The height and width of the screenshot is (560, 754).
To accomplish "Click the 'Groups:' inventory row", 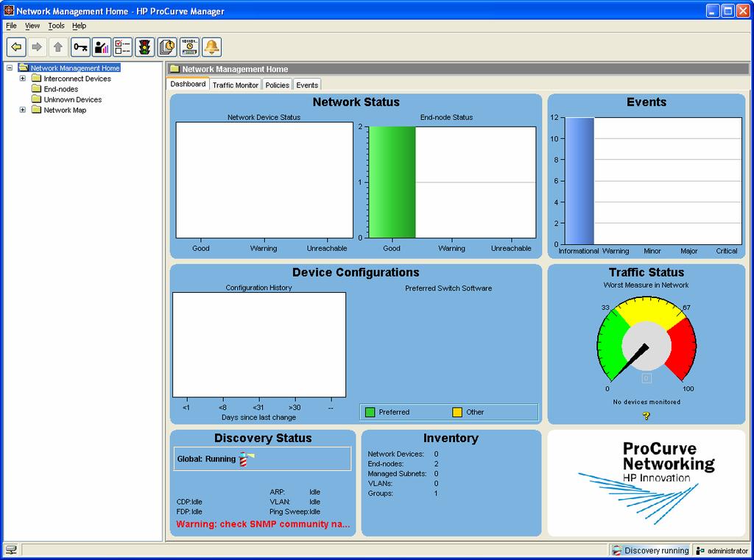I will point(403,493).
